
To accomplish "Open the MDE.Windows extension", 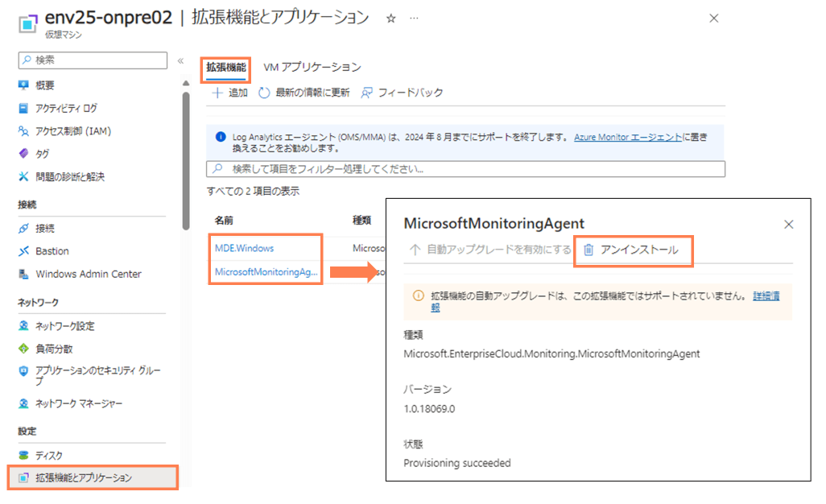I will point(245,248).
